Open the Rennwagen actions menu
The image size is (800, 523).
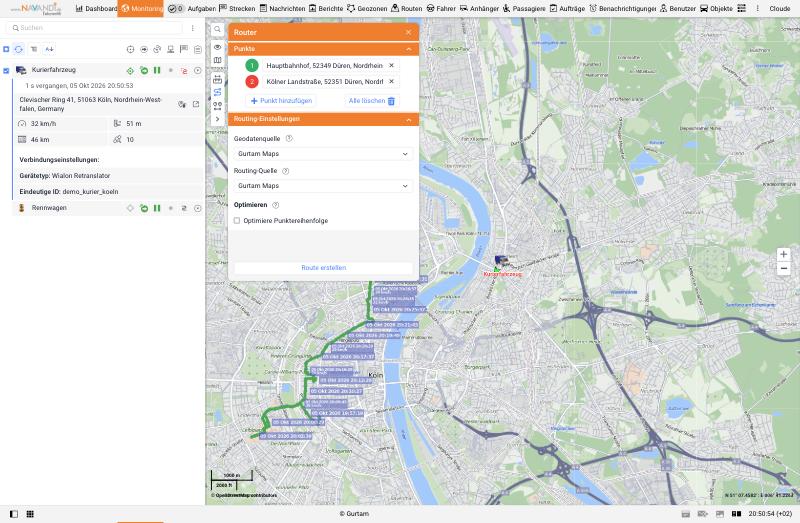point(197,208)
